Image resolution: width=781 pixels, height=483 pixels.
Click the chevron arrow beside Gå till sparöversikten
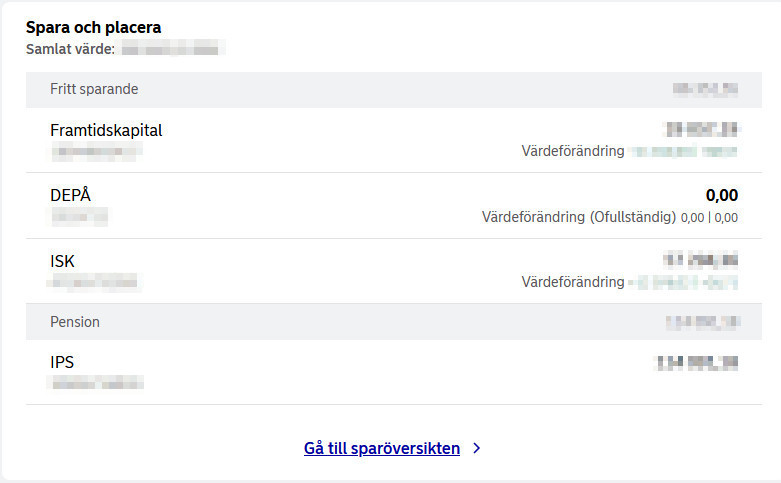point(477,449)
